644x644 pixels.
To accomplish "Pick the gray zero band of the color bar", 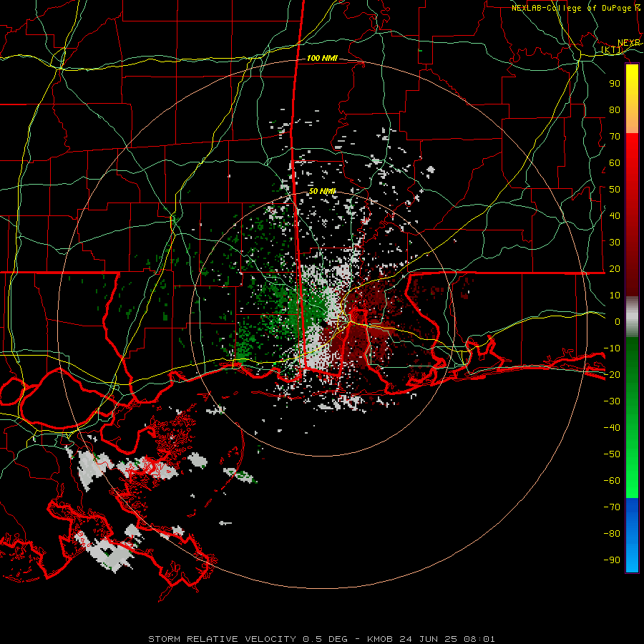I will 632,317.
